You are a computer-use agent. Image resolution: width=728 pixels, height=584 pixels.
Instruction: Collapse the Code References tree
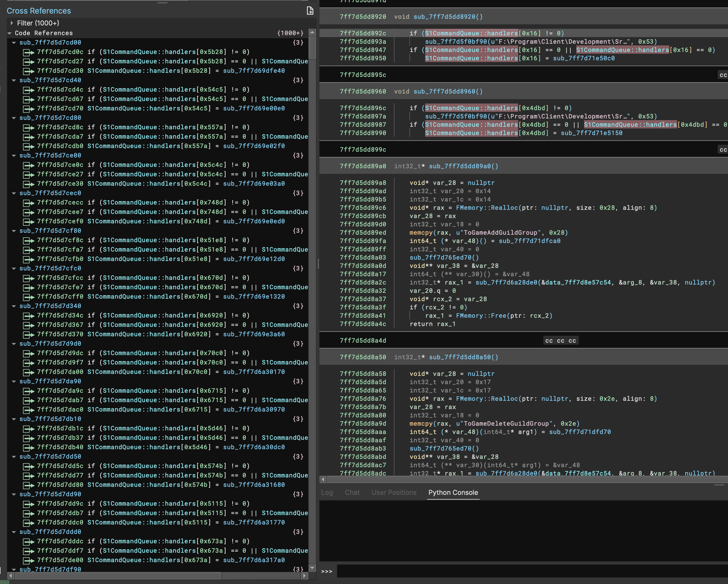click(9, 33)
